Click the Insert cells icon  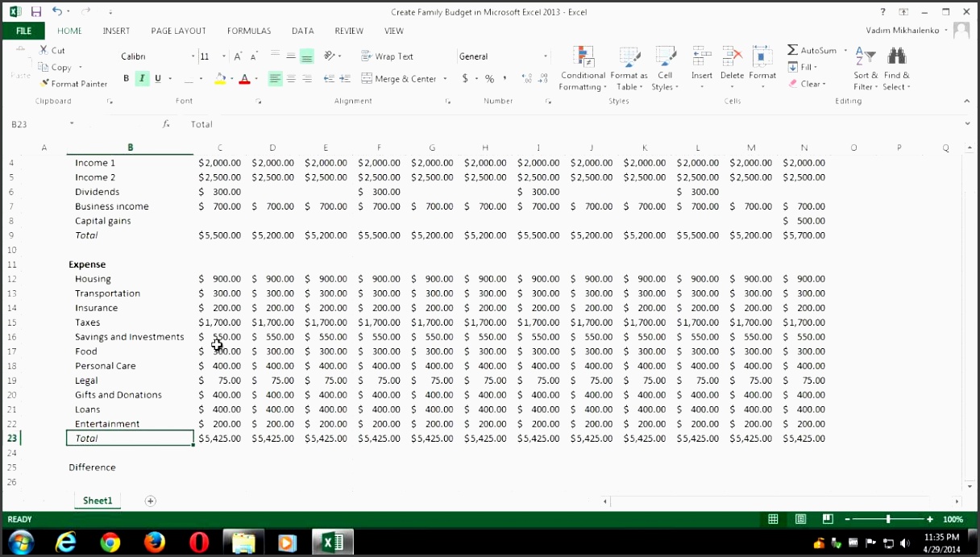click(x=701, y=58)
